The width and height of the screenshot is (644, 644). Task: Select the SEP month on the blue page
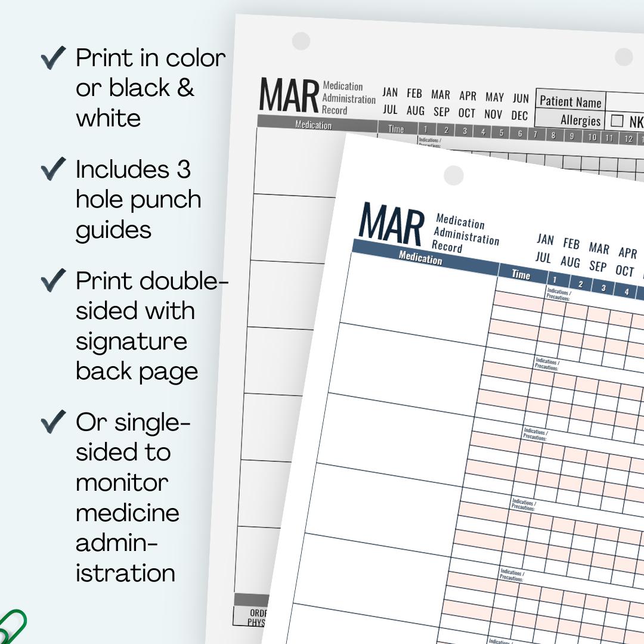point(597,267)
